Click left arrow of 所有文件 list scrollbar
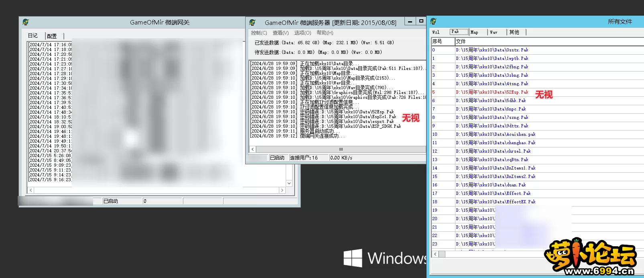The image size is (644, 278). pos(435,254)
